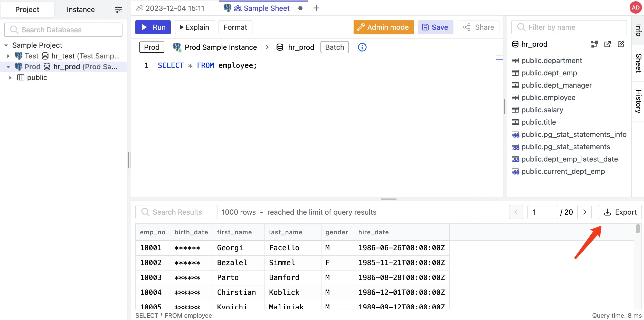Screen dimensions: 644x320
Task: Click the breadcrumb chevron after Prod Sample Instance
Action: point(267,47)
